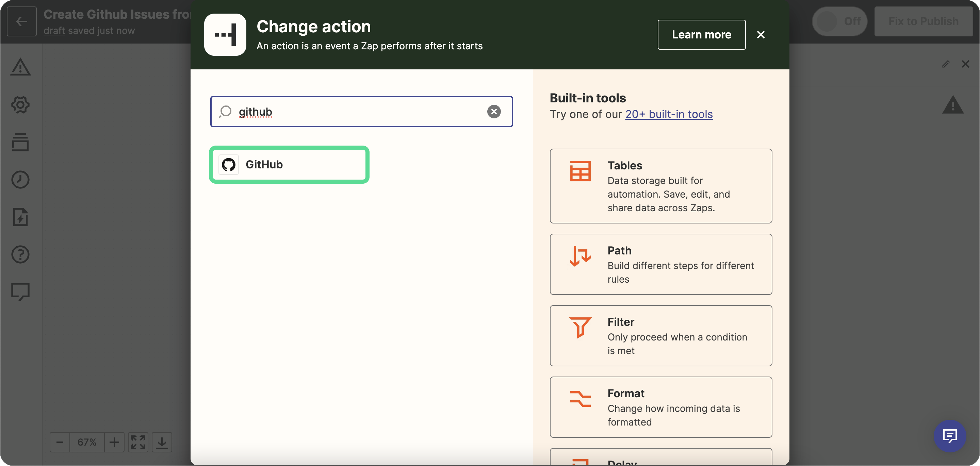Choose the Tables built-in tool
This screenshot has width=980, height=466.
coord(660,186)
